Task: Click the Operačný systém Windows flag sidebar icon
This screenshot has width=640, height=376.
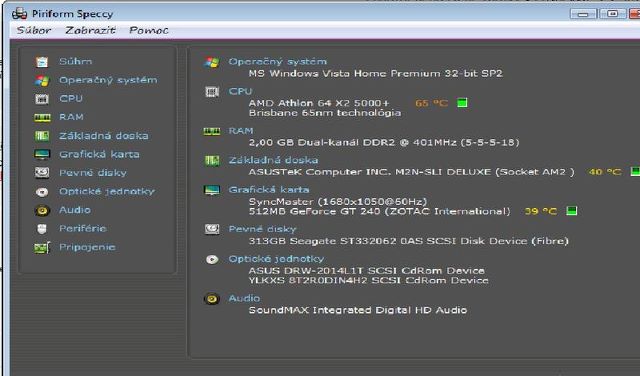Action: click(x=42, y=80)
